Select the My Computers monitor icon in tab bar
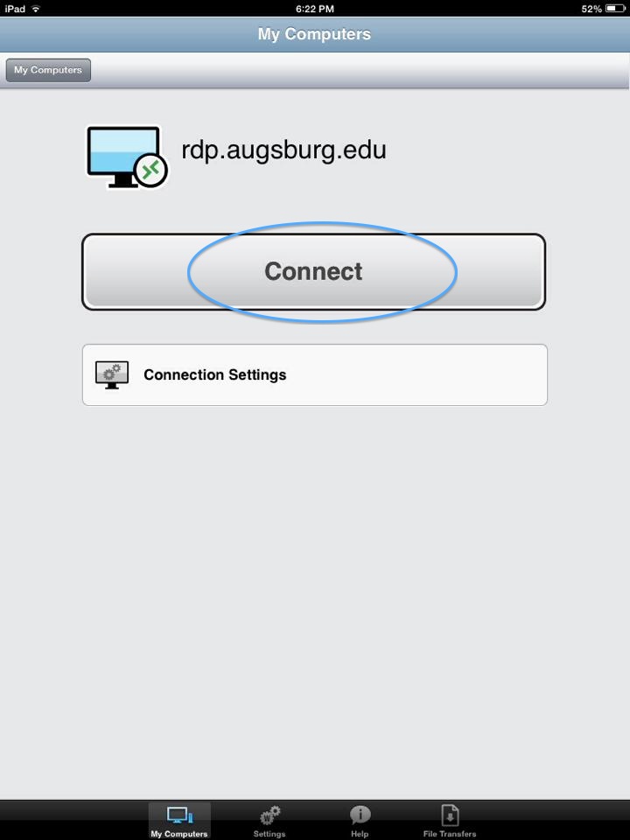Screen dimensions: 630x840 (x=179, y=815)
